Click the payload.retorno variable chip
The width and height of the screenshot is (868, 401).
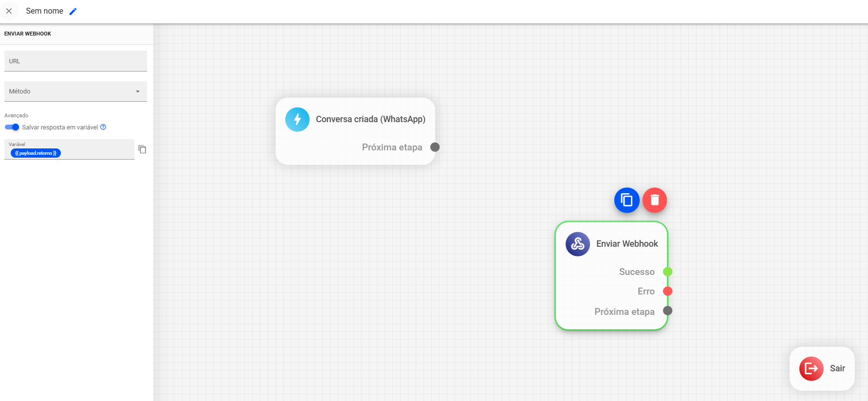click(36, 153)
